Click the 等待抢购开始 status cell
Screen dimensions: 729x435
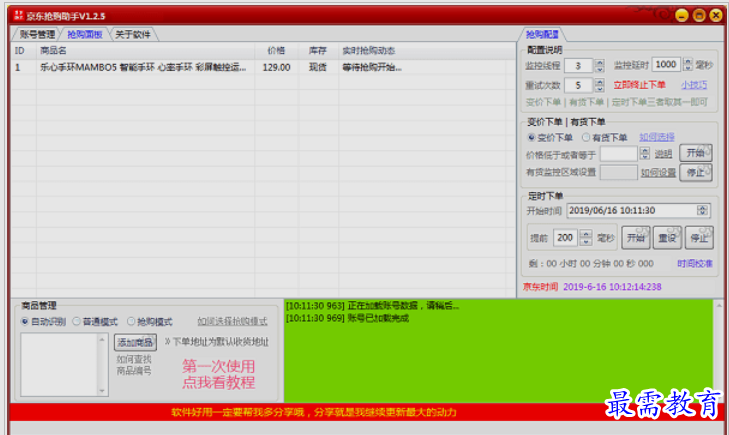(372, 67)
